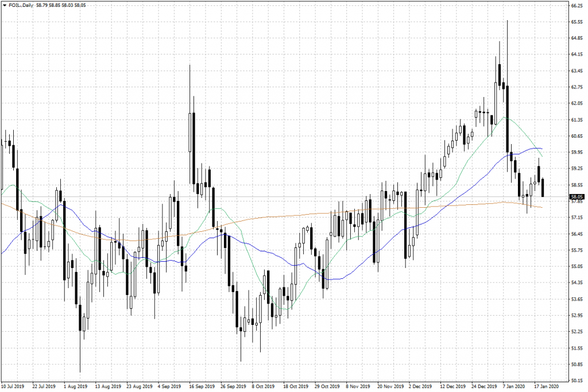Viewport: 588px width, 392px height.
Task: Click the 10 Jul 2019 date label
Action: [13, 386]
